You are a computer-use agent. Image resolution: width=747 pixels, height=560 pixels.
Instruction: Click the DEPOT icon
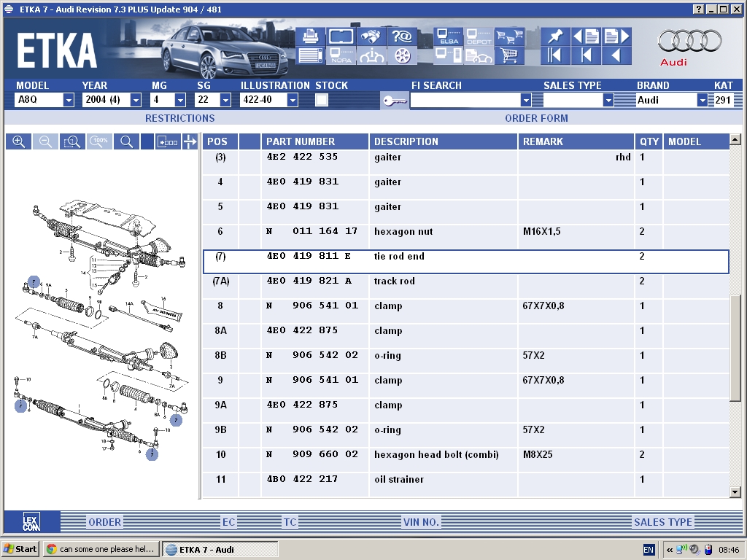[x=479, y=36]
